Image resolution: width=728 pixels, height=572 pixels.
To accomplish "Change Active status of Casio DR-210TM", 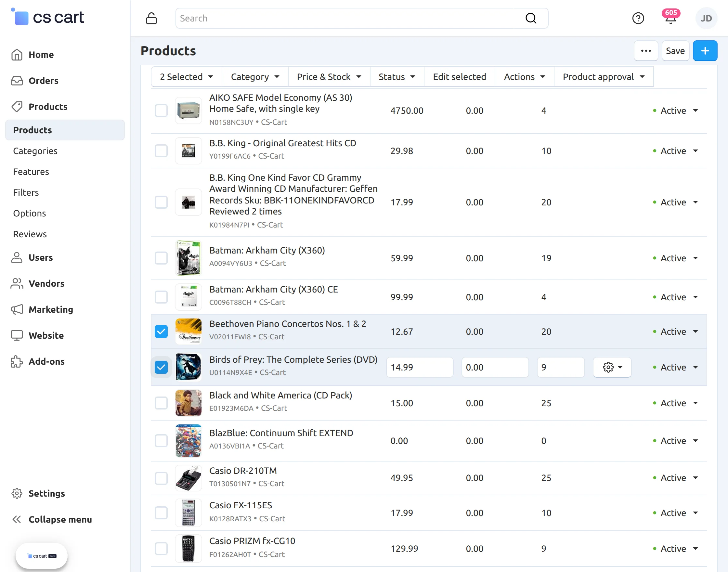I will coord(675,478).
